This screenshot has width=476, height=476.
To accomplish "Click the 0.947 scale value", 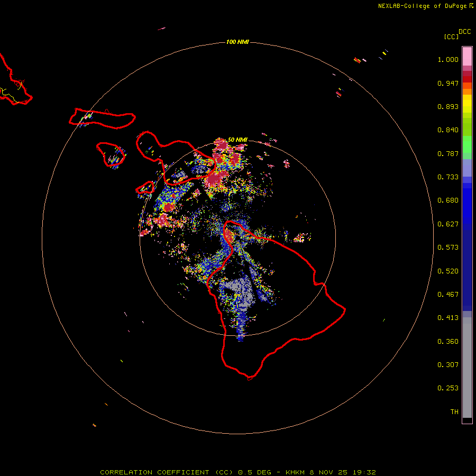I will click(448, 83).
